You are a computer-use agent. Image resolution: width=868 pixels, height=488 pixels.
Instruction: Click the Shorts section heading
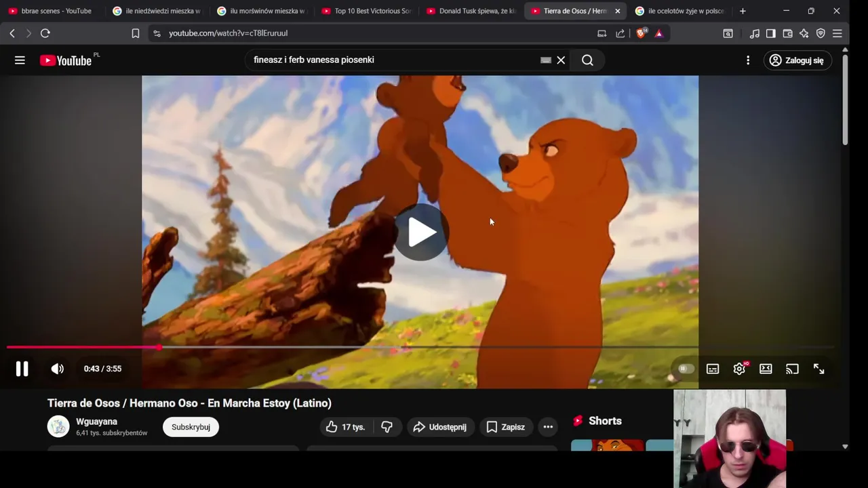(x=605, y=421)
